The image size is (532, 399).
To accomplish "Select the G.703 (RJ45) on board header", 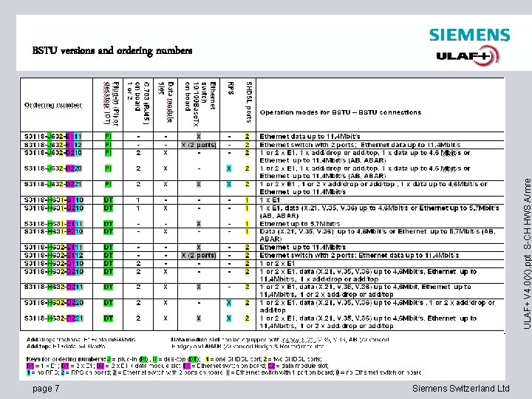I will click(138, 103).
